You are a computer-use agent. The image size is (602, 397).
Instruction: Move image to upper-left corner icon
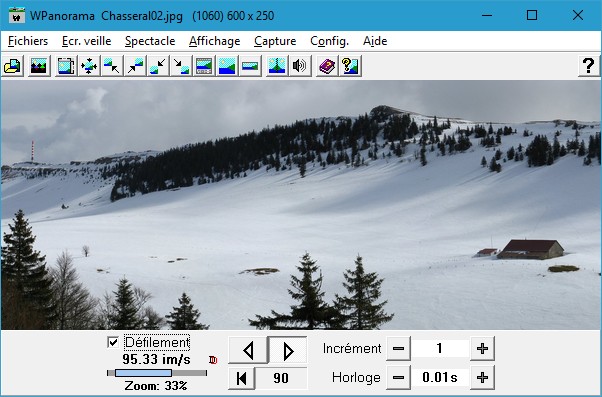(112, 66)
